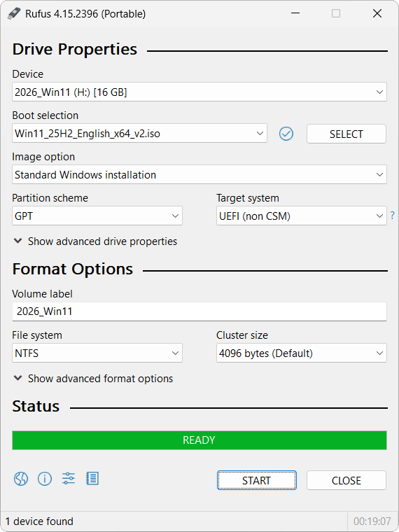The width and height of the screenshot is (399, 532).
Task: Click the '1 device found' status text
Action: tap(39, 521)
